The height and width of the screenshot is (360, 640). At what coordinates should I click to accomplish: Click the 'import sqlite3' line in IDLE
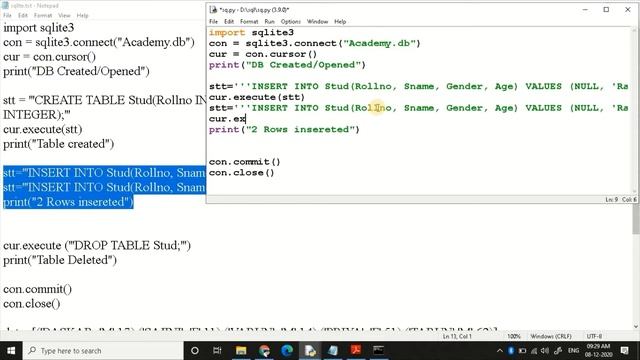coord(251,33)
